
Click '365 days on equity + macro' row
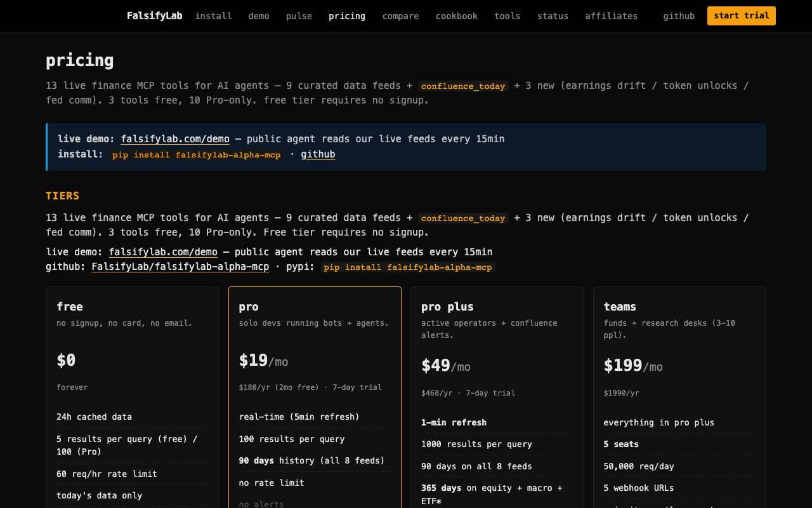coord(497,494)
